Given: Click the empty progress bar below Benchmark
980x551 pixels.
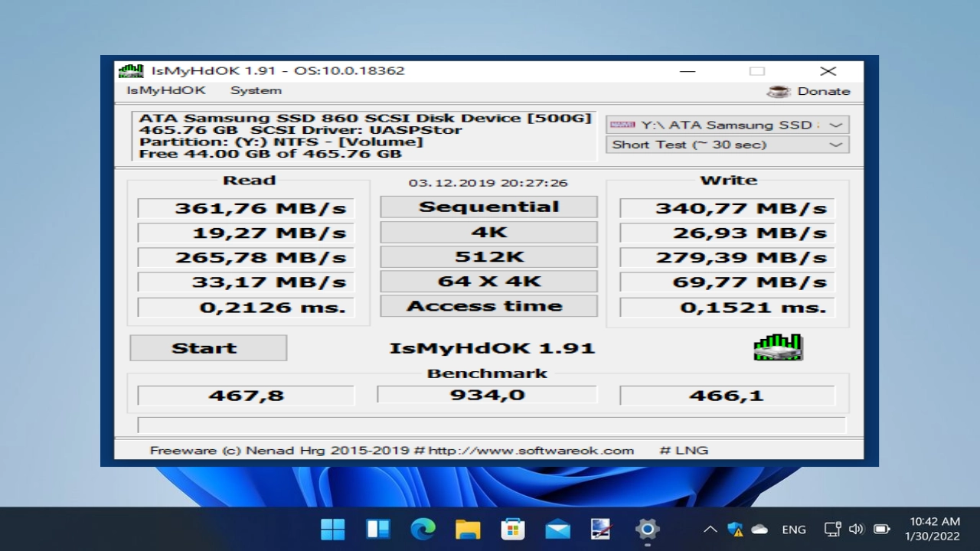Looking at the screenshot, I should 492,425.
